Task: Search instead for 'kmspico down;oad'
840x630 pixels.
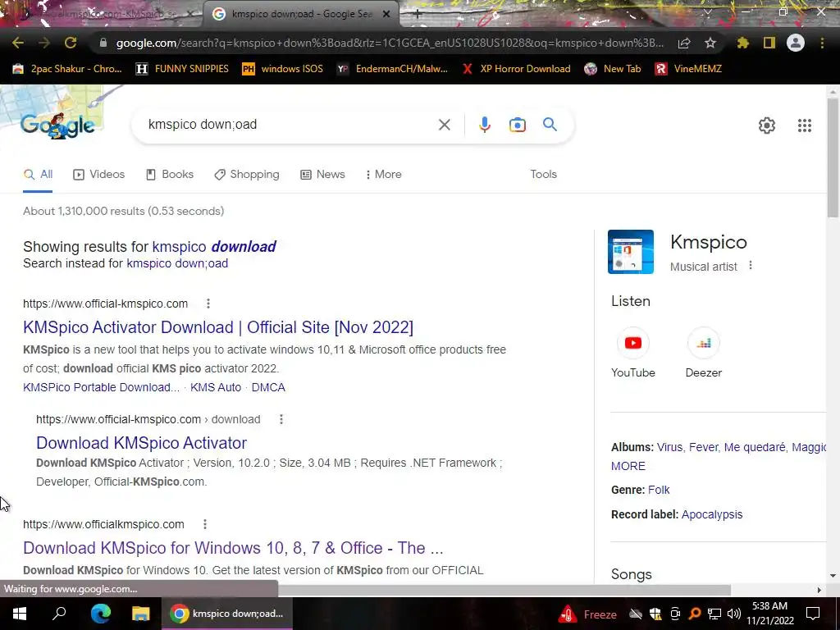Action: 177,263
